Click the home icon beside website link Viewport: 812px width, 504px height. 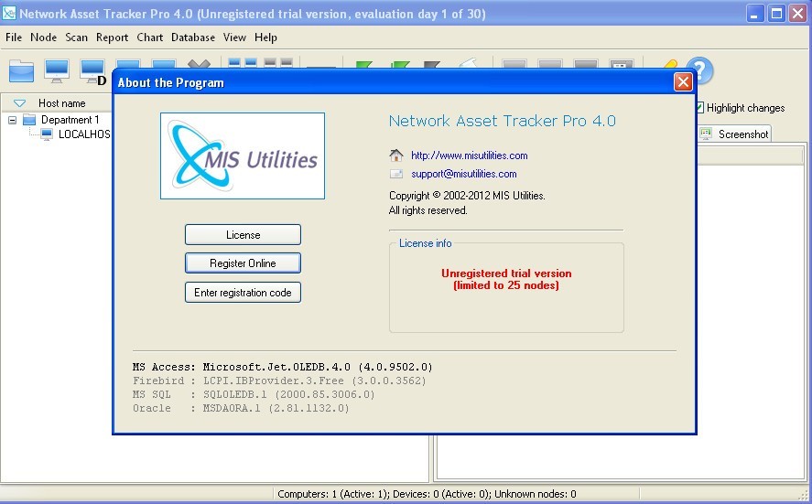[x=396, y=155]
